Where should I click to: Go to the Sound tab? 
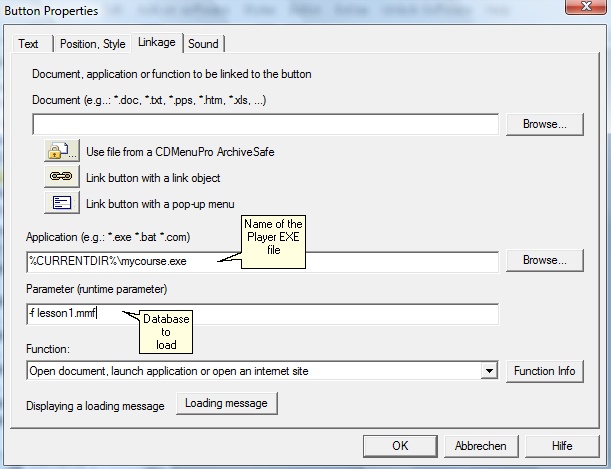pos(203,44)
